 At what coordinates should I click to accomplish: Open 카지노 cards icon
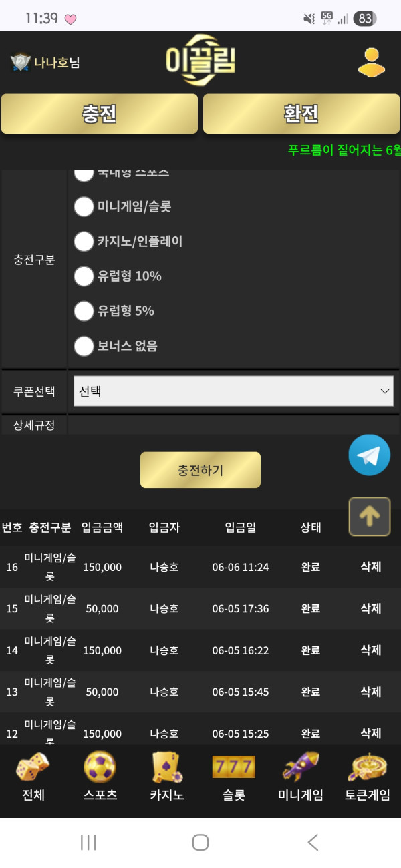point(167,768)
